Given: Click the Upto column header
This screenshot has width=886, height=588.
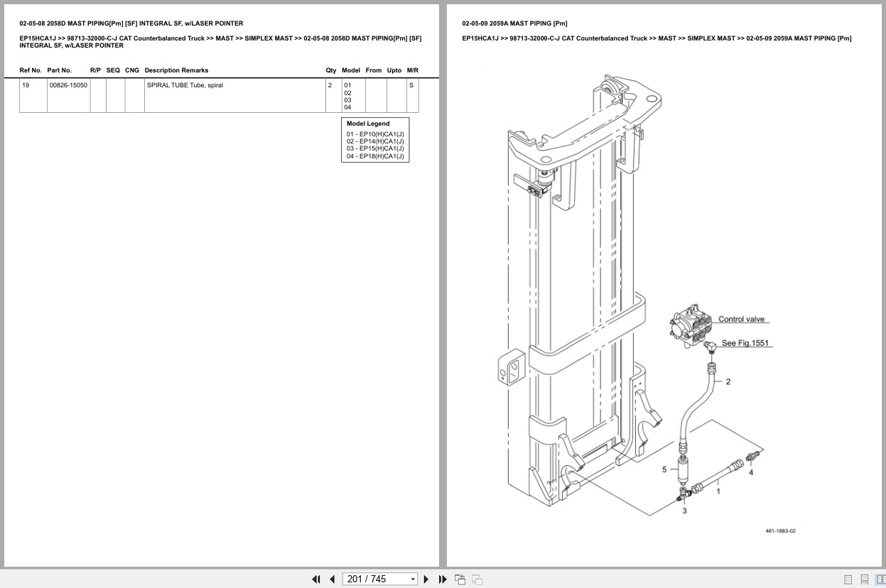Looking at the screenshot, I should point(394,70).
